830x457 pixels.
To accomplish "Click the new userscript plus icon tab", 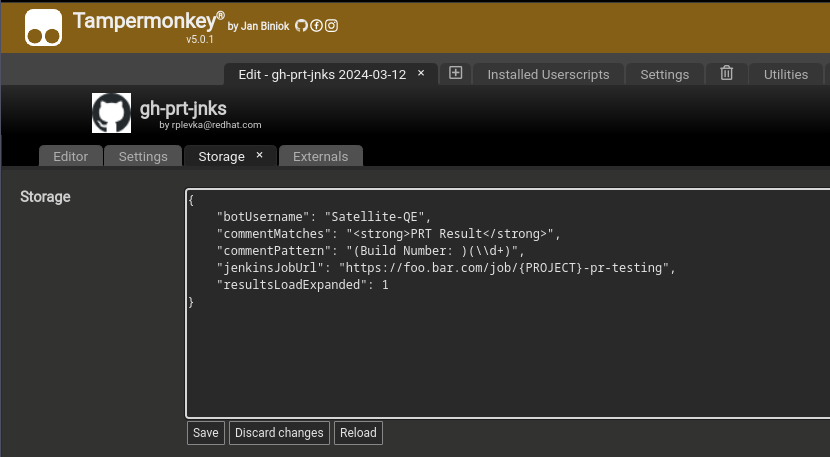I will [x=456, y=73].
